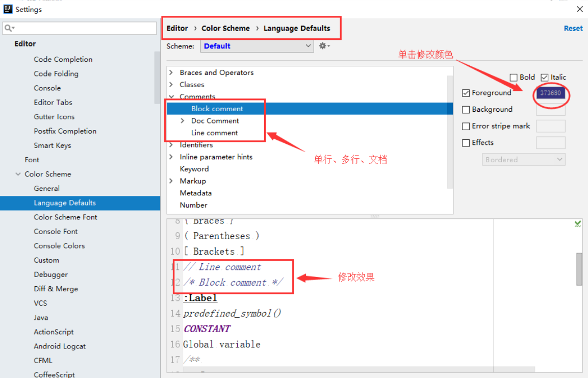This screenshot has width=588, height=378.
Task: Open Console Colors settings page
Action: point(59,246)
